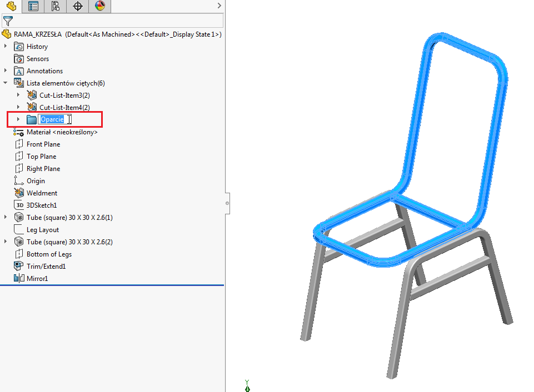Select the Leg Layout label
534x392 pixels.
(x=43, y=230)
